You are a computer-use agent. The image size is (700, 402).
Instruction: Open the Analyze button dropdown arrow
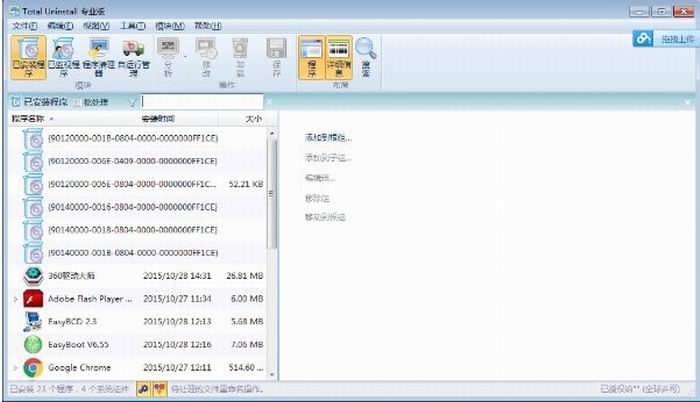coord(185,57)
